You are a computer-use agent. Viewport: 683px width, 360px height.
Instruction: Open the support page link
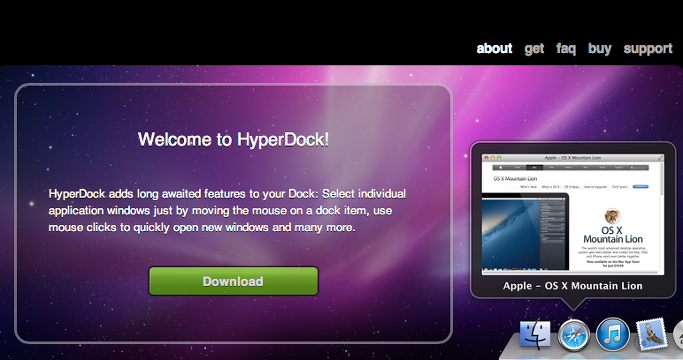(648, 49)
